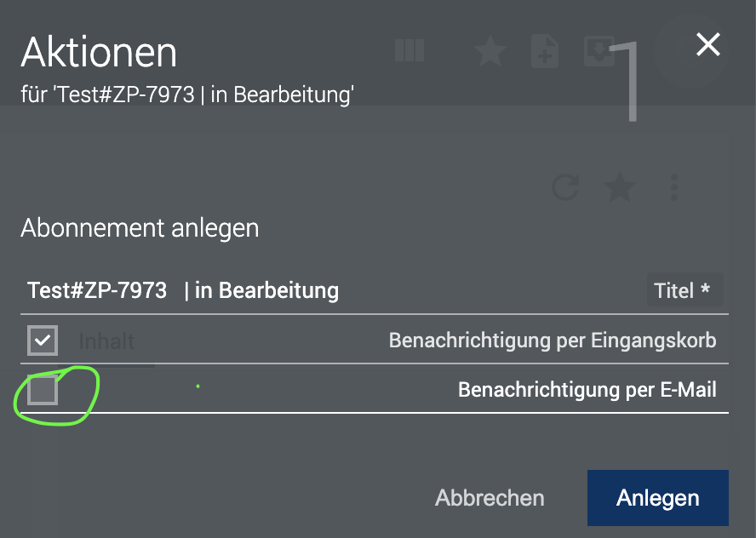Click the favorite star beside the refresh icon

coord(620,187)
